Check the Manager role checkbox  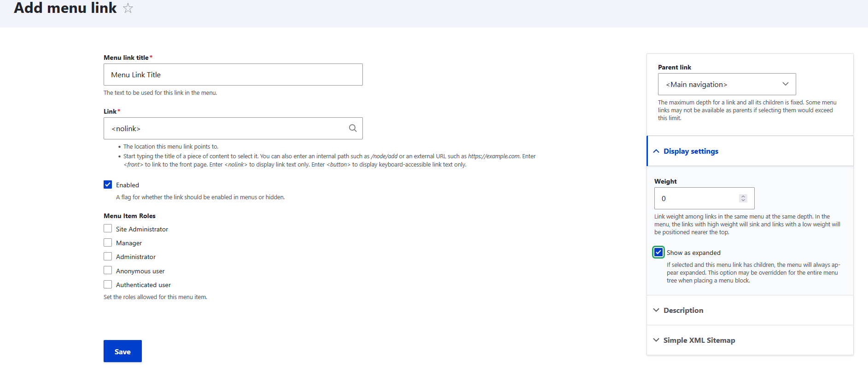click(x=108, y=242)
